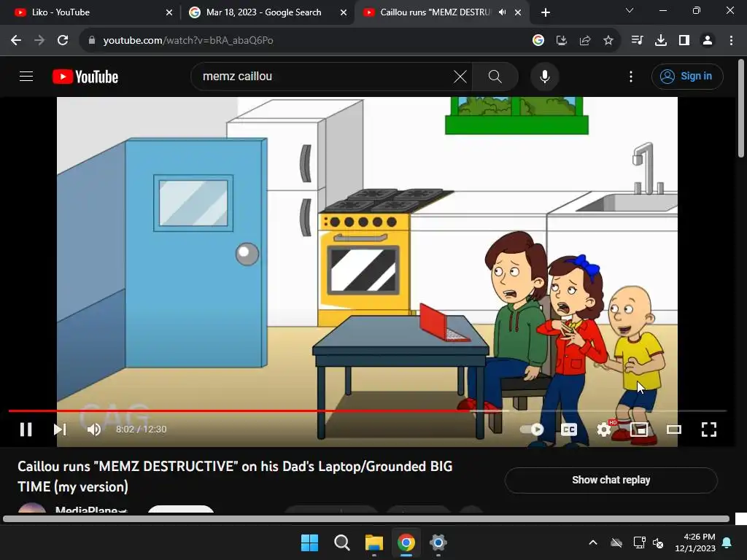The width and height of the screenshot is (747, 560).
Task: Toggle closed captions CC button
Action: [568, 429]
